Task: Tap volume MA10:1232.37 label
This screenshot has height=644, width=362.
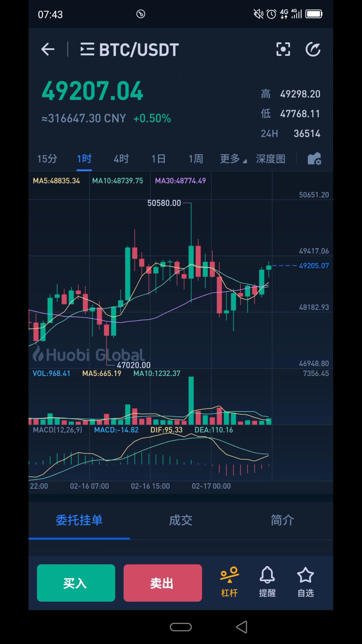Action: [157, 373]
